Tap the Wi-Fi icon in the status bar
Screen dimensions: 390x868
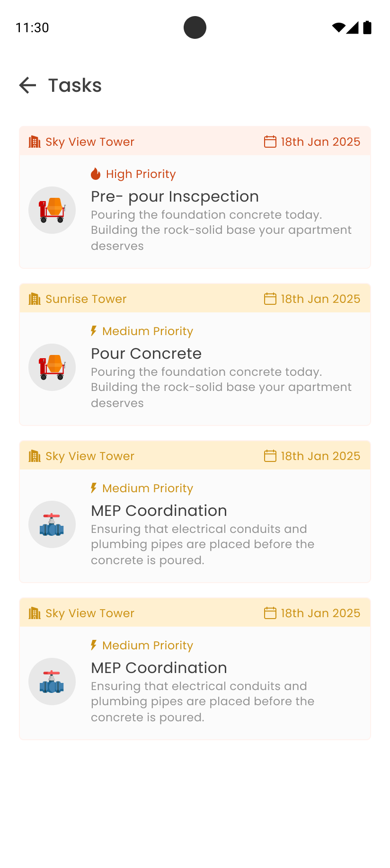point(338,27)
